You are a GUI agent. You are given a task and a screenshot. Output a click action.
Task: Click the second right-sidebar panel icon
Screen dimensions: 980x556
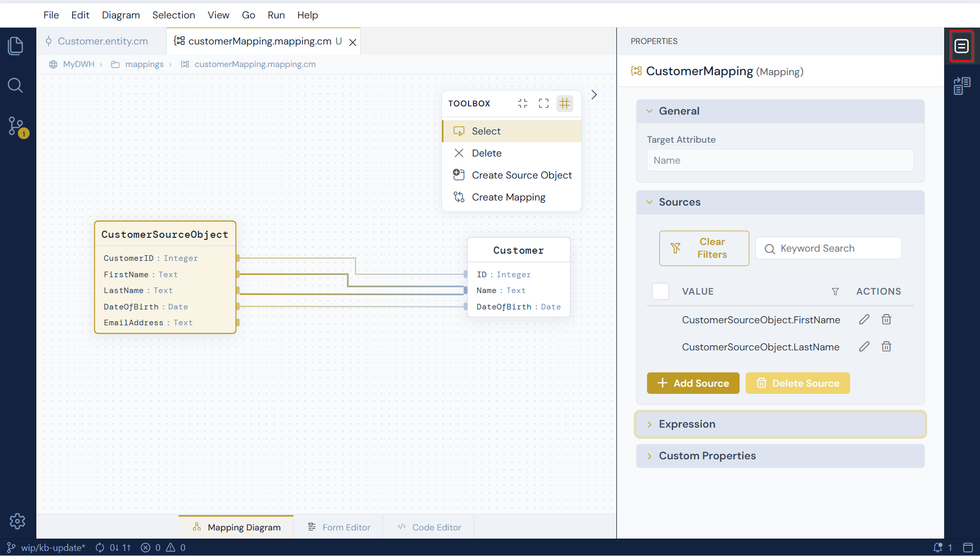[x=962, y=86]
